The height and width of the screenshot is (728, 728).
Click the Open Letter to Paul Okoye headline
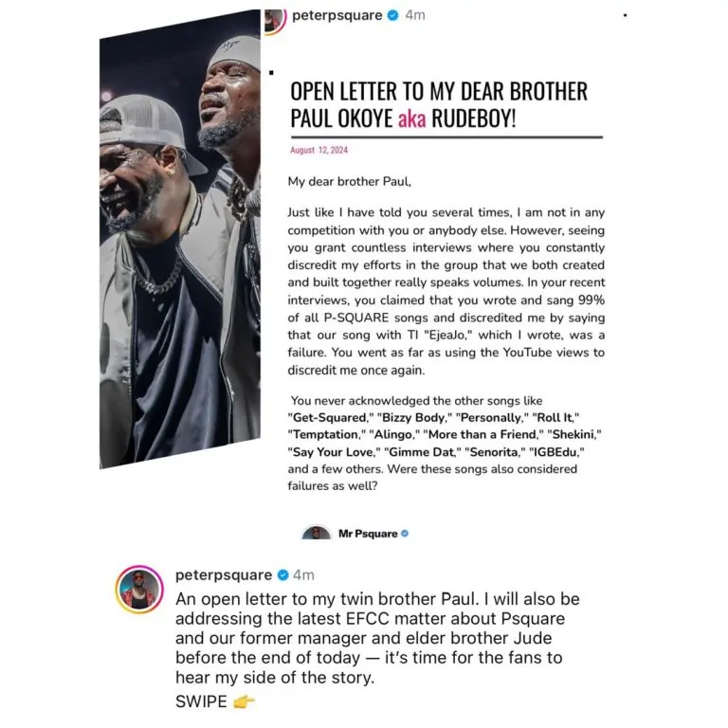[x=439, y=104]
